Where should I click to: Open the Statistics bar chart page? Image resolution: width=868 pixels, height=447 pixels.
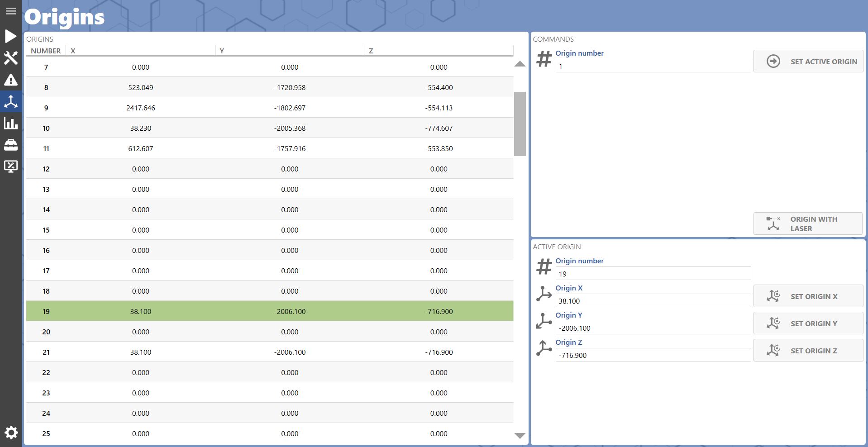point(11,123)
